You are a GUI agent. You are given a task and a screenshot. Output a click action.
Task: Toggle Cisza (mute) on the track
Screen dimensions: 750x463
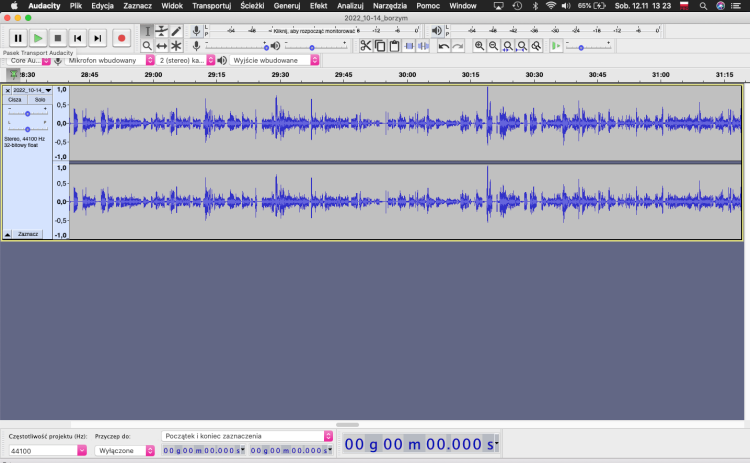click(15, 100)
